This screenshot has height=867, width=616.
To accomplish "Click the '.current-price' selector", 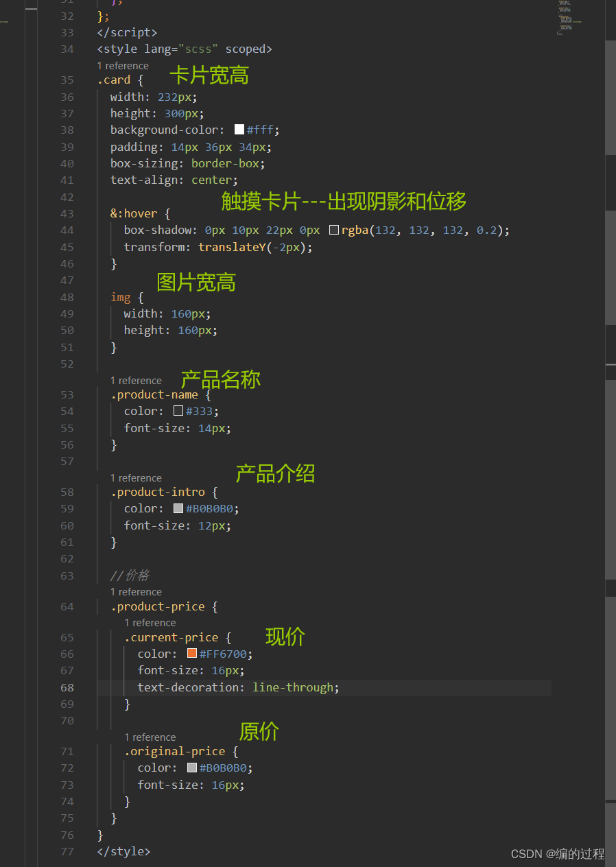I will click(171, 637).
